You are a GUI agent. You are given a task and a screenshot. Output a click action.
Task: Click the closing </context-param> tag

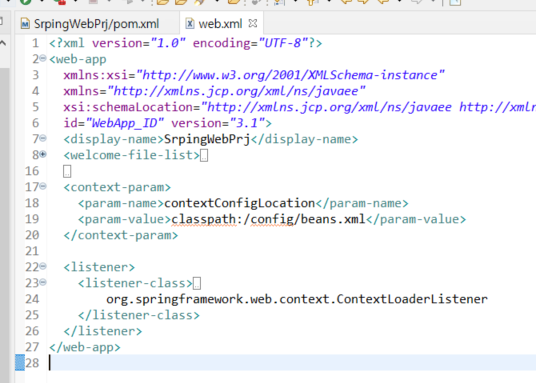[x=121, y=235]
